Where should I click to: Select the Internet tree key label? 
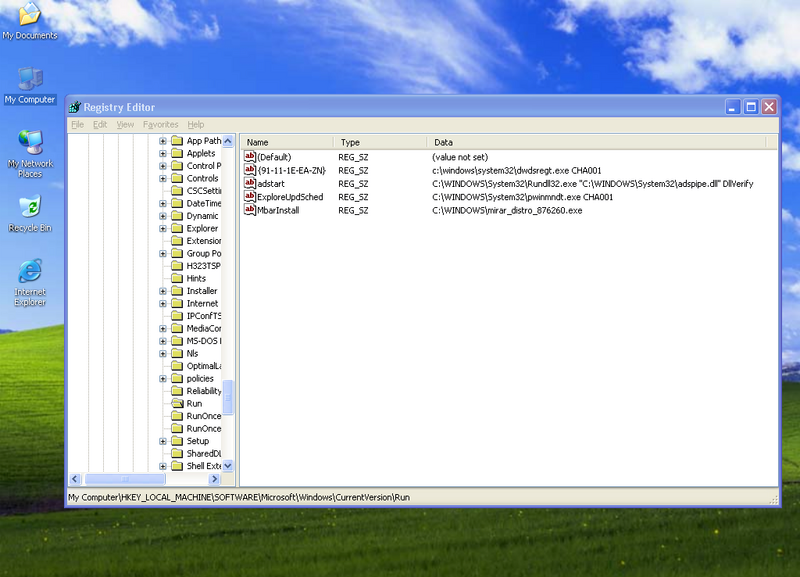(x=202, y=303)
